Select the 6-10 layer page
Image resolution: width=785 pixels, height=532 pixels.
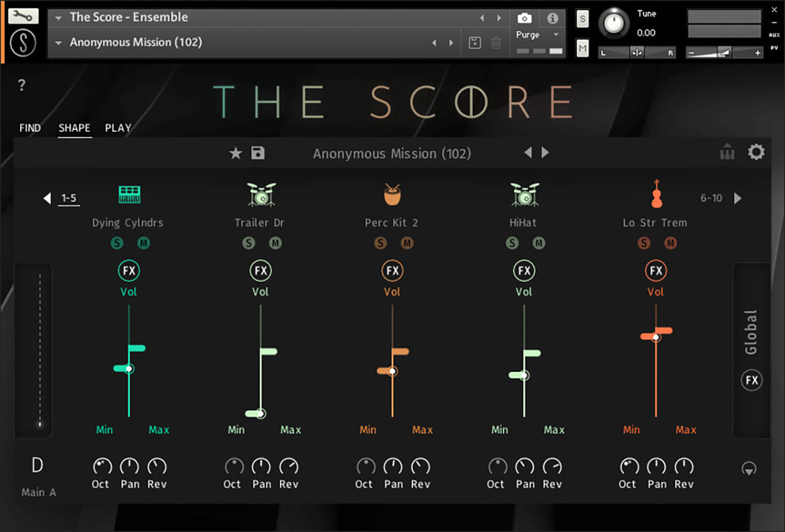point(711,198)
